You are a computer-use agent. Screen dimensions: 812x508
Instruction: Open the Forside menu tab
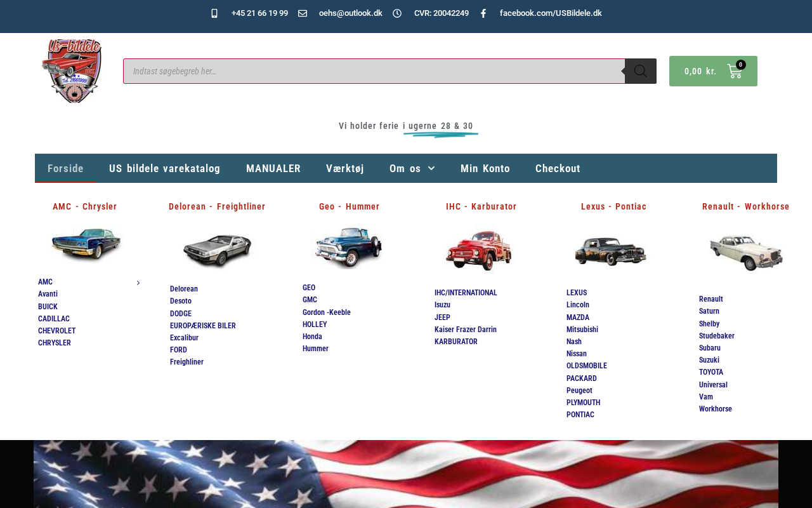[66, 168]
